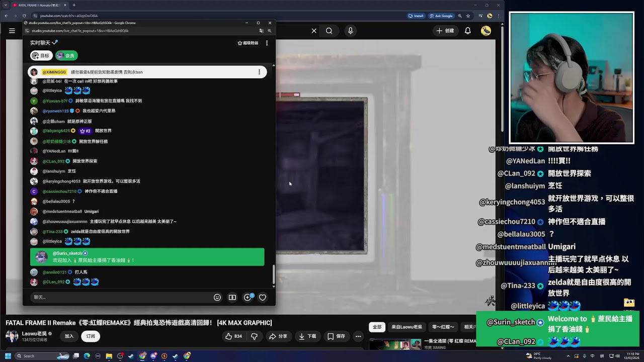Open YouTube notifications bell

468,31
